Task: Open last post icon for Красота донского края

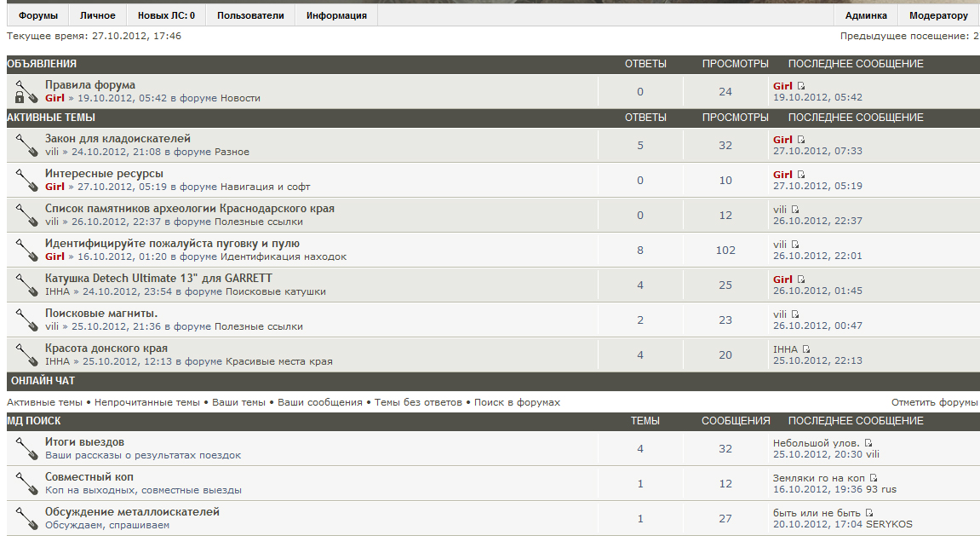Action: pos(805,349)
